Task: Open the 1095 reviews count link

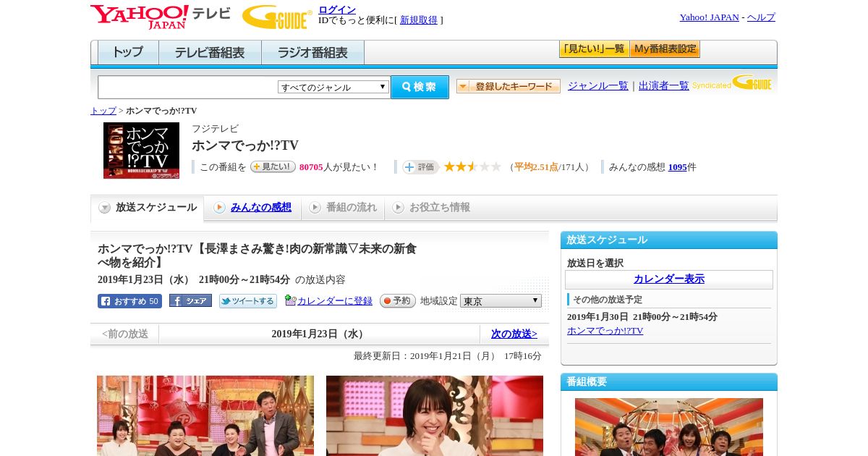Action: [x=678, y=167]
